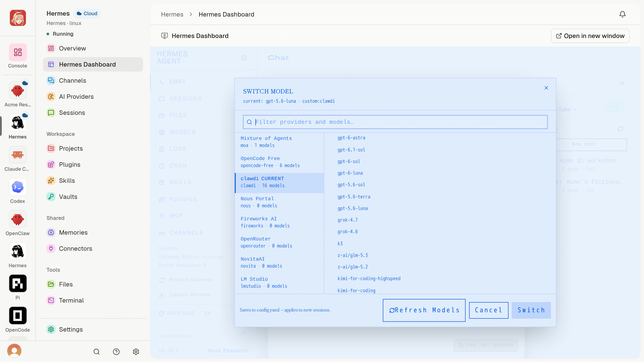
Task: Choose the gpt-6-luna model
Action: (x=350, y=173)
